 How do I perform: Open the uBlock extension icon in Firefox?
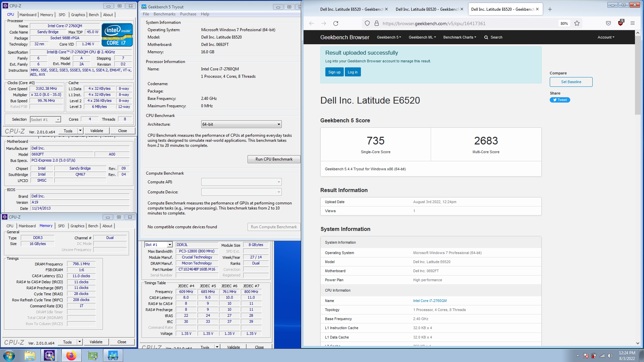coord(621,23)
